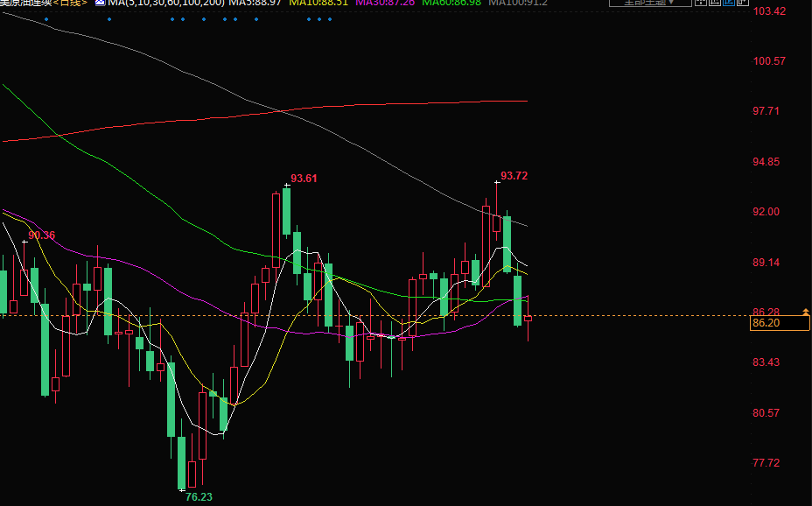Select the MA5:88.97 legend label
Image resolution: width=812 pixels, height=506 pixels.
(x=255, y=3)
